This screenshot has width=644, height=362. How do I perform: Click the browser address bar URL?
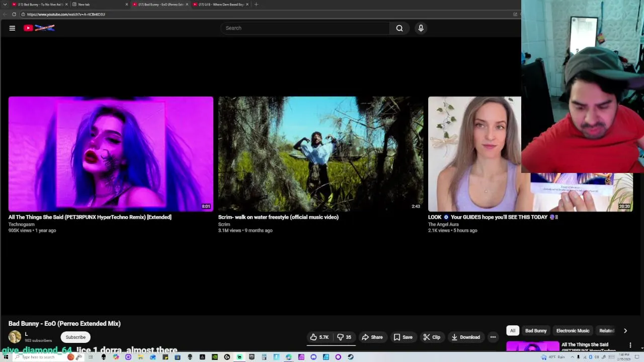(66, 15)
